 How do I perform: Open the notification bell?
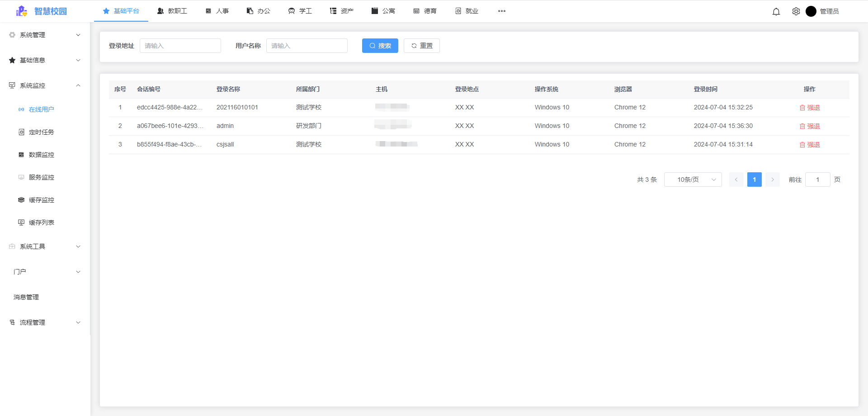(776, 11)
